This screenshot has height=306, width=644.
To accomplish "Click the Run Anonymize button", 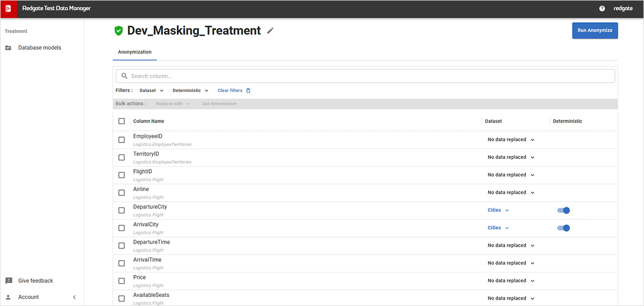I will point(595,31).
